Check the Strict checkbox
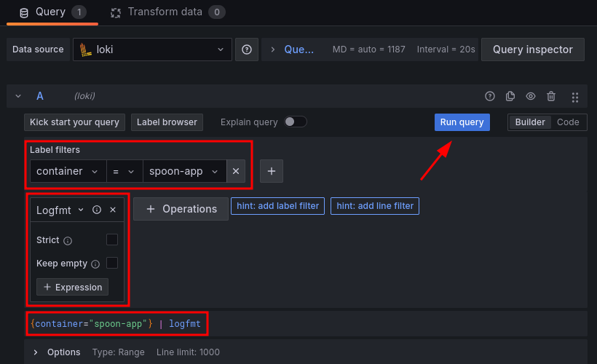Viewport: 597px width, 364px height. [112, 240]
